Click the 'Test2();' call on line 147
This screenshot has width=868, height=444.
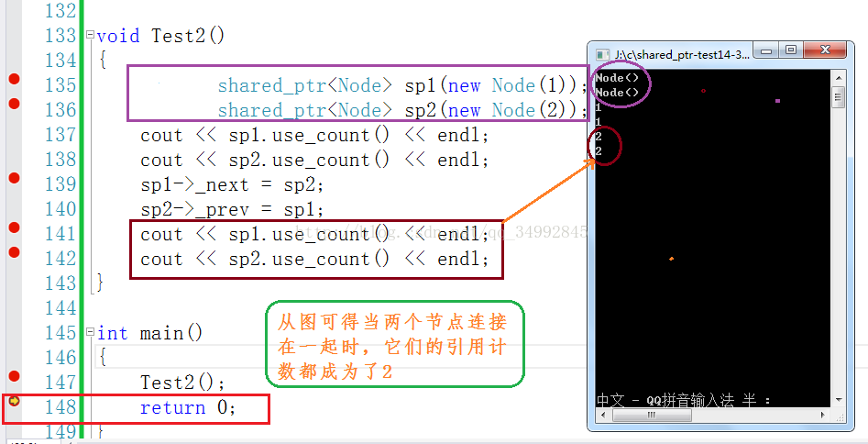pos(182,383)
